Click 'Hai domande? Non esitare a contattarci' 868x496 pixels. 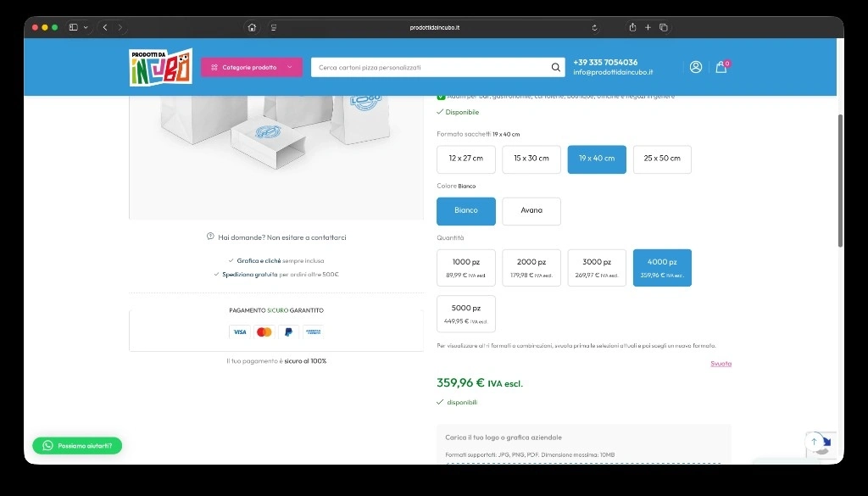[x=277, y=237]
